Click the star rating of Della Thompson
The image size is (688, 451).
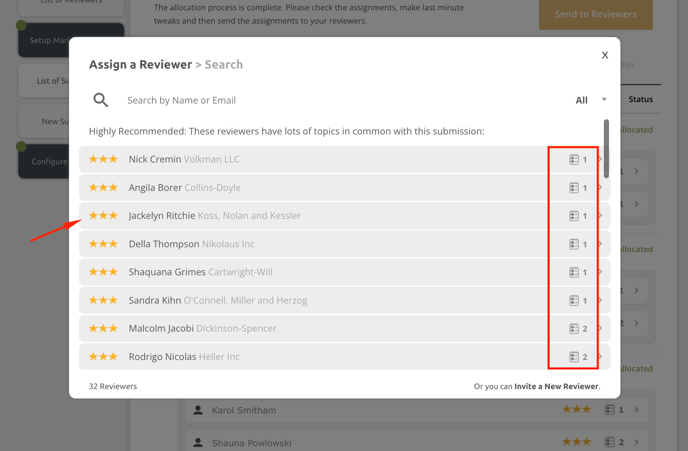tap(103, 244)
